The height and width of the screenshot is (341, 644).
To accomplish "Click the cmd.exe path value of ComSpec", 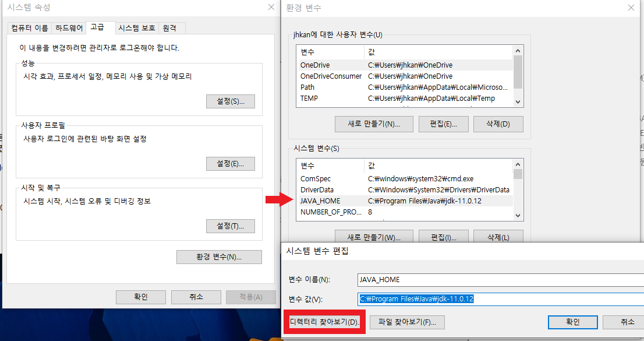I will tap(420, 178).
